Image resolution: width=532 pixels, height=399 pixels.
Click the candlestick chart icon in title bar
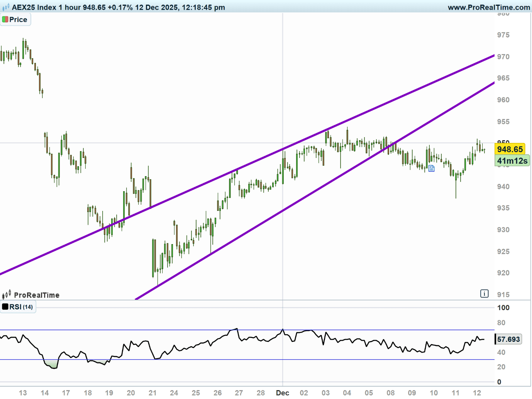pos(6,7)
